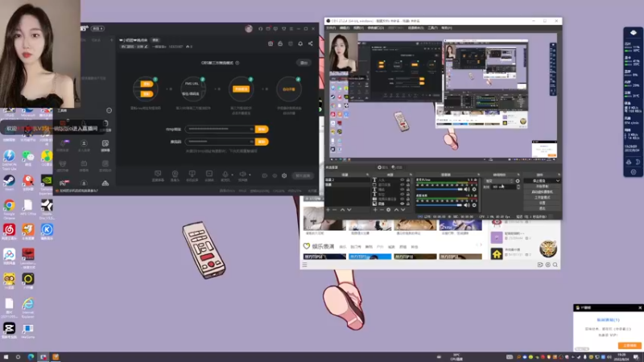Click the notification bell icon in streaming app
This screenshot has height=362, width=644.
click(300, 43)
